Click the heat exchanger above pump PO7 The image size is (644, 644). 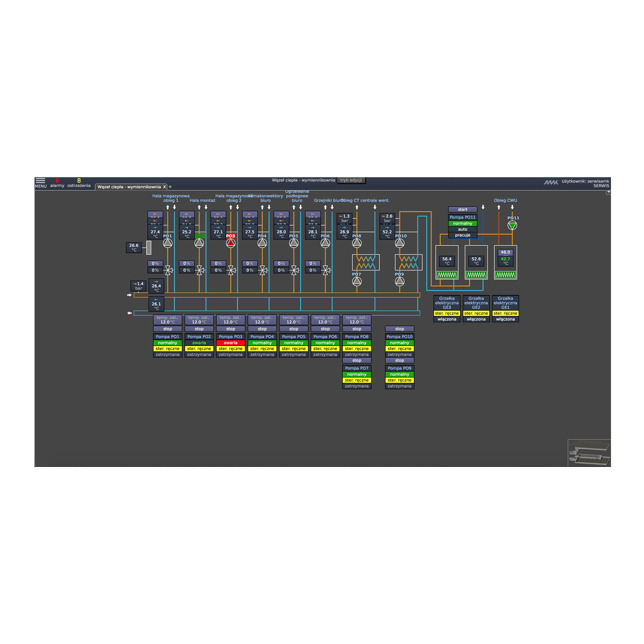366,262
